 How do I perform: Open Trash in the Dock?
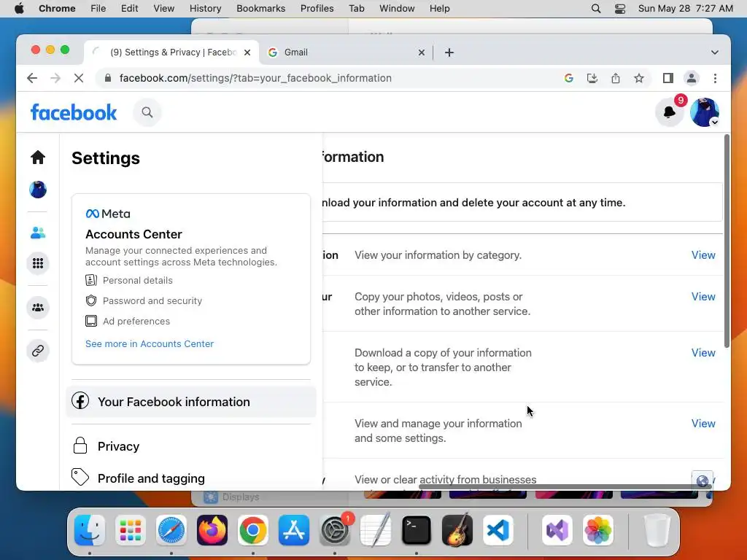[657, 530]
